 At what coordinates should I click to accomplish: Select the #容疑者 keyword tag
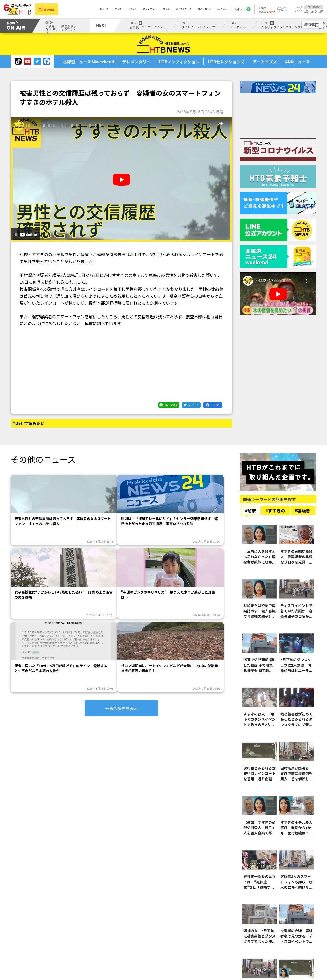(303, 511)
